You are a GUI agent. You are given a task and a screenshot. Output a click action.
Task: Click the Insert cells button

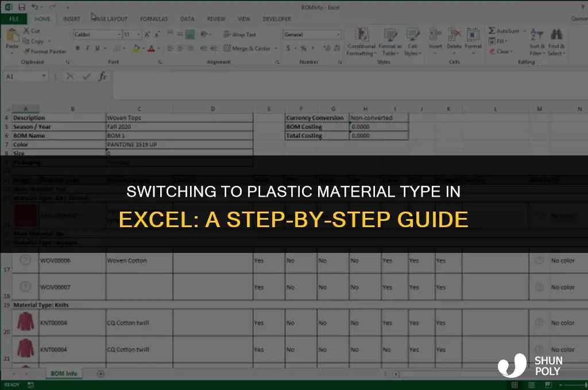tap(435, 41)
